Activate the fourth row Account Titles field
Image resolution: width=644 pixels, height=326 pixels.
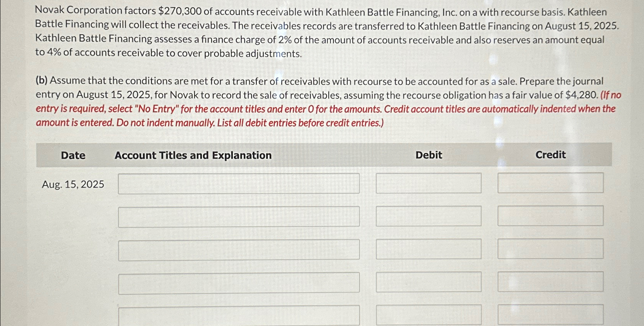[239, 283]
